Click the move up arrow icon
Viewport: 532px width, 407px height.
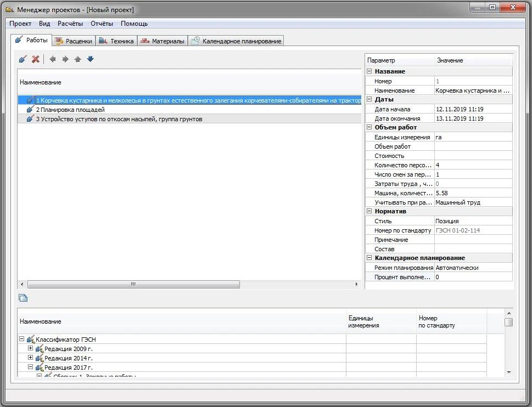click(x=78, y=59)
